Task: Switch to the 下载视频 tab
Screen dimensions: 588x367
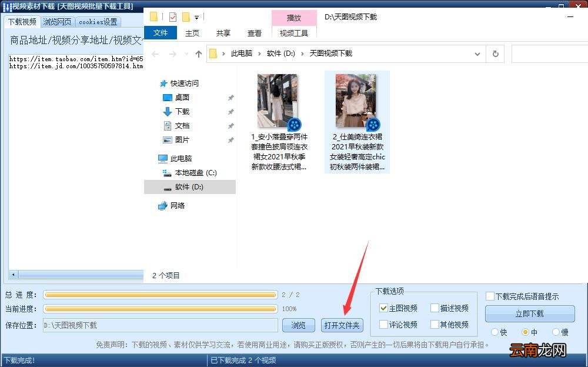Action: click(22, 22)
